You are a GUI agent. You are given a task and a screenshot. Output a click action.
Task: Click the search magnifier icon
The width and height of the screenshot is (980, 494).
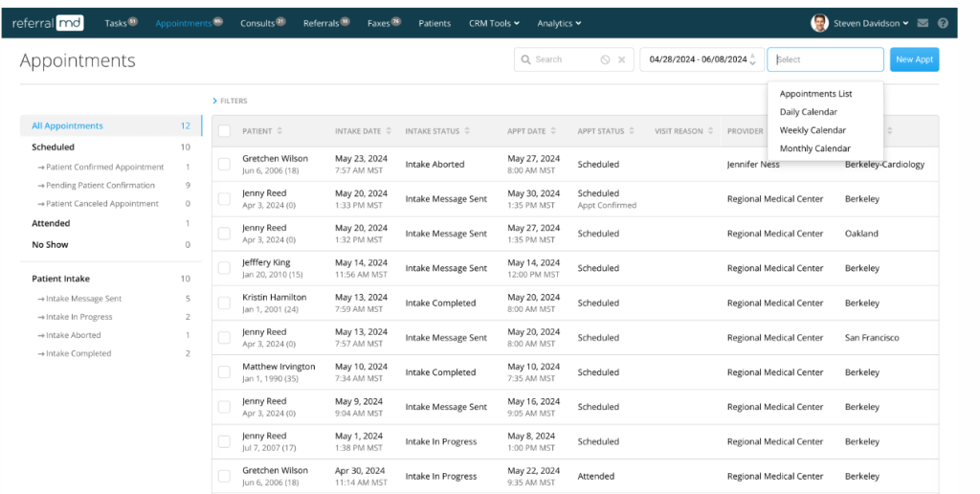click(x=526, y=59)
